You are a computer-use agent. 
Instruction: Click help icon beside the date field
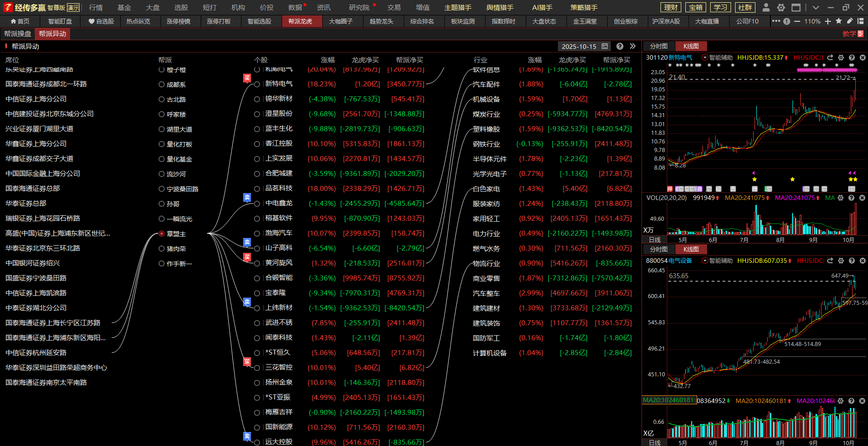pyautogui.click(x=620, y=46)
